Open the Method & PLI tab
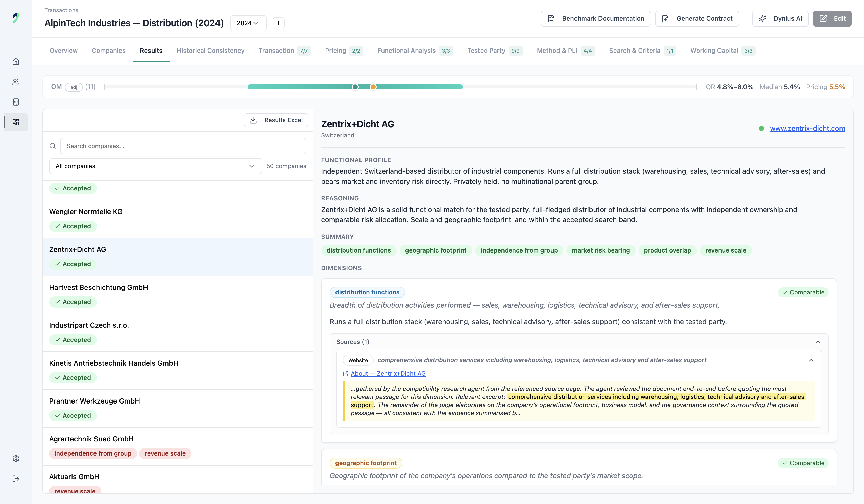The height and width of the screenshot is (504, 864). pos(566,51)
